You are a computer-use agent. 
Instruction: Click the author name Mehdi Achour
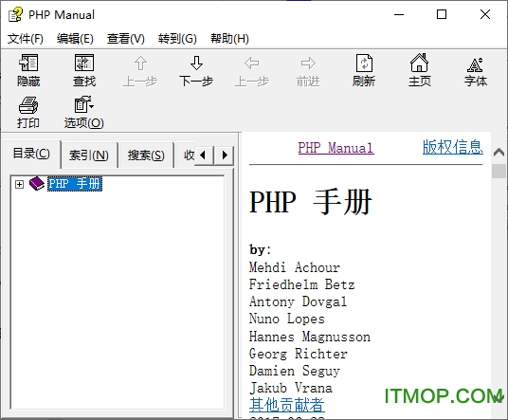295,267
